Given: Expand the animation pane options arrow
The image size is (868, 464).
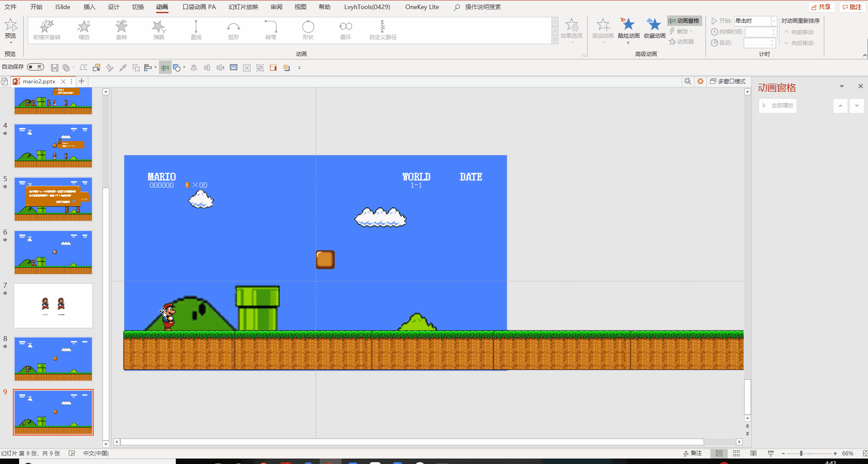Looking at the screenshot, I should coord(842,86).
